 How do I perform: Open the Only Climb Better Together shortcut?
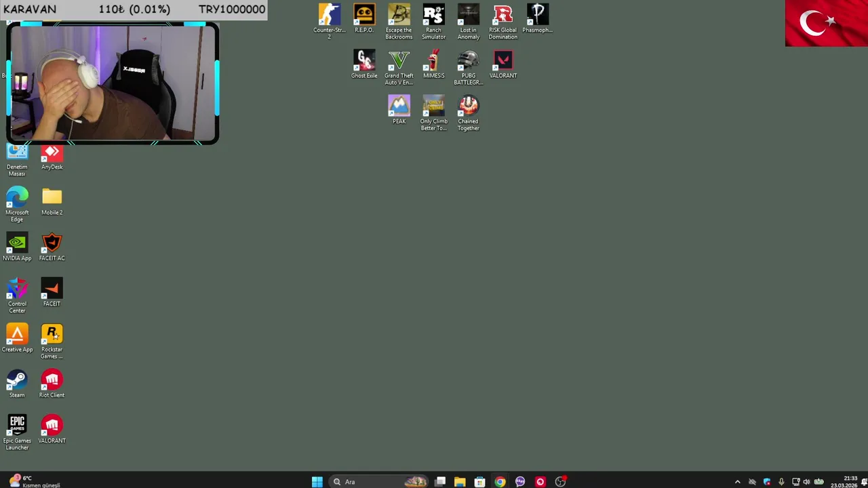433,113
